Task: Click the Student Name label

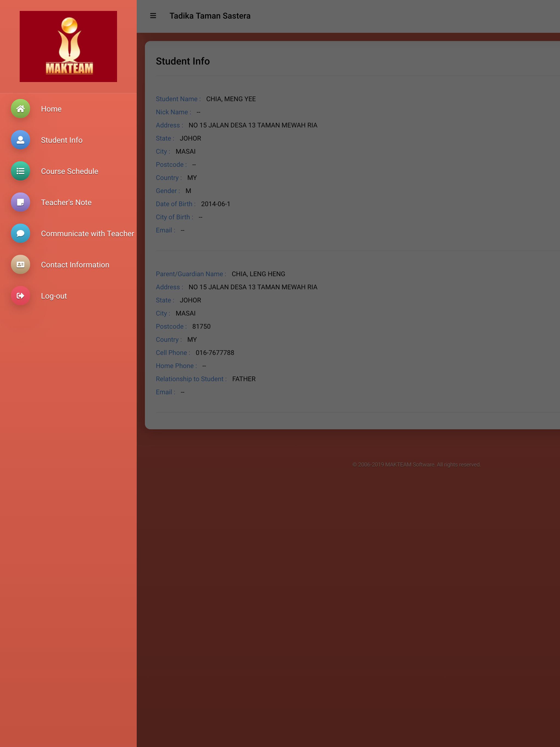Action: (x=178, y=99)
